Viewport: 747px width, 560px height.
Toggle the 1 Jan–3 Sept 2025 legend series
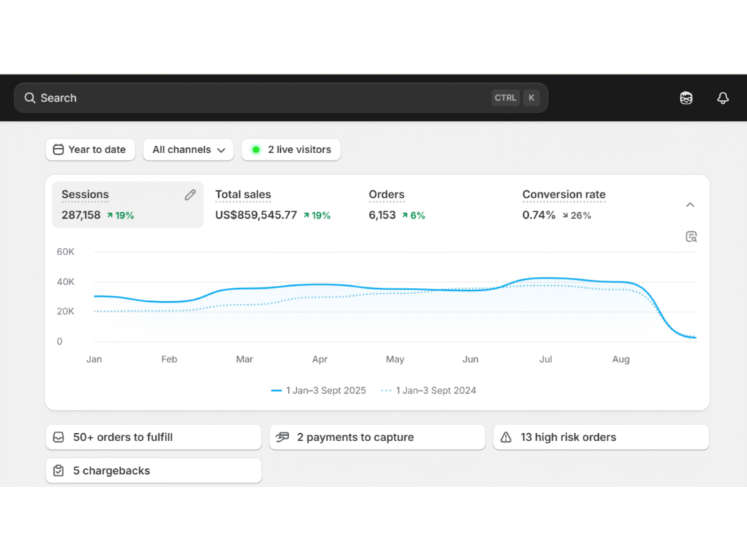(x=318, y=391)
